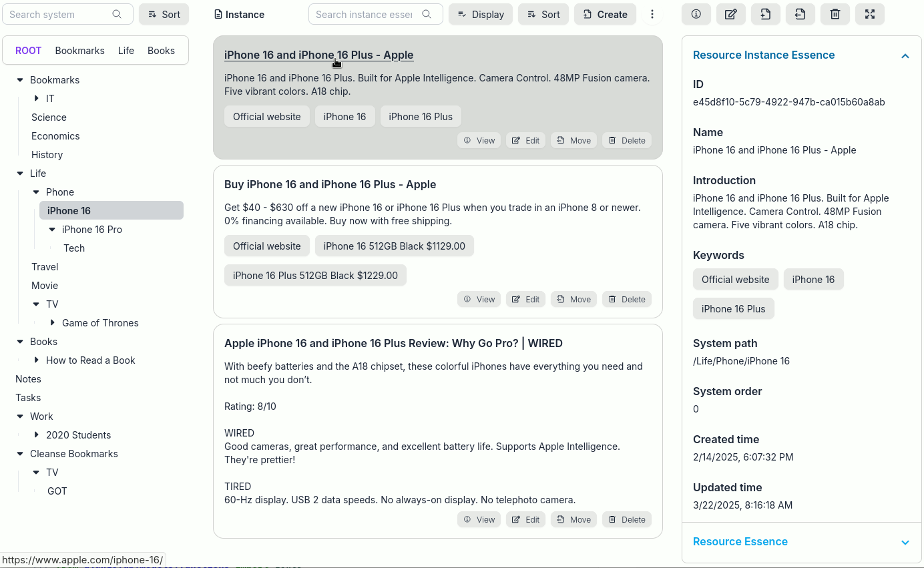
Task: Click View on Buy iPhone 16 card
Action: pyautogui.click(x=479, y=299)
